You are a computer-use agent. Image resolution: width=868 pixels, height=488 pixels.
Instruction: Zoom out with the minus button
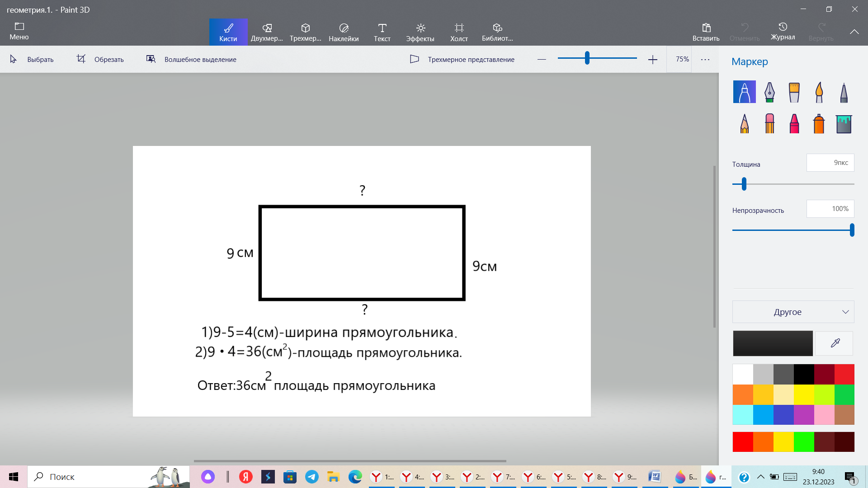542,59
